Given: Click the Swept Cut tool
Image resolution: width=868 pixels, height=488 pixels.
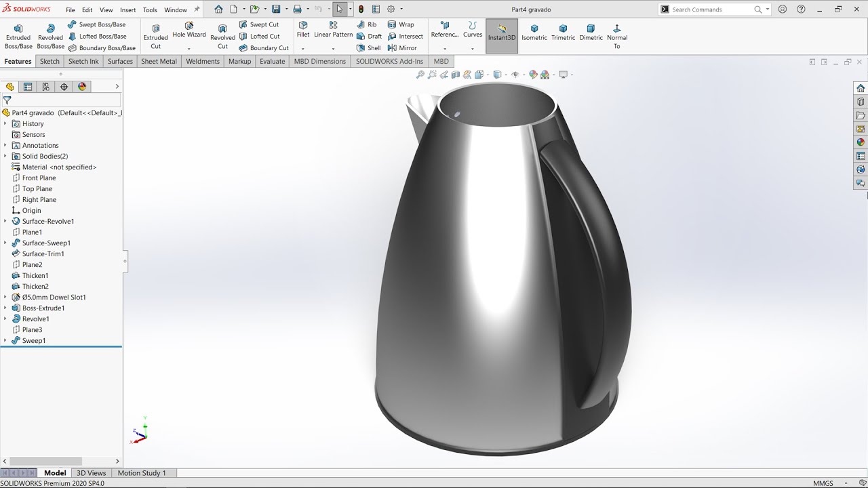Looking at the screenshot, I should pos(258,24).
